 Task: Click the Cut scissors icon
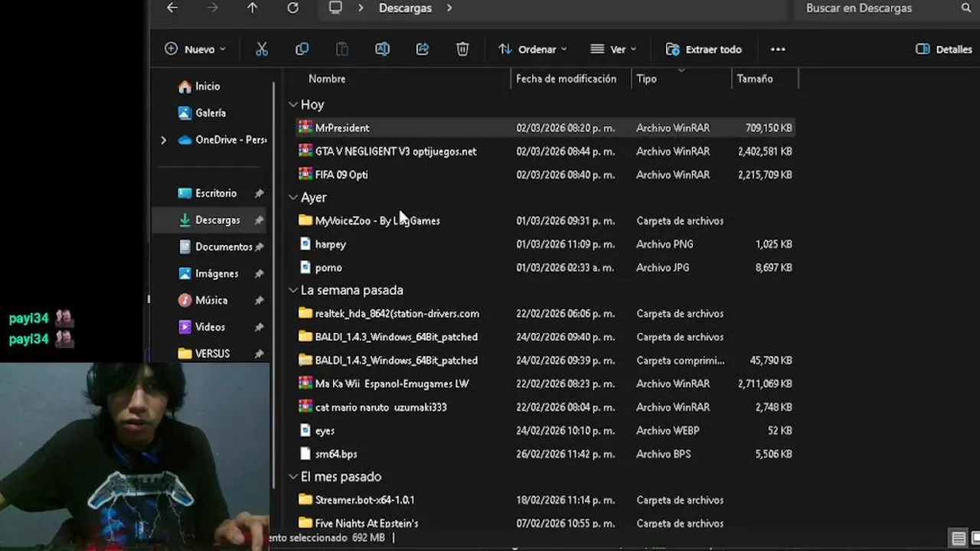[262, 49]
